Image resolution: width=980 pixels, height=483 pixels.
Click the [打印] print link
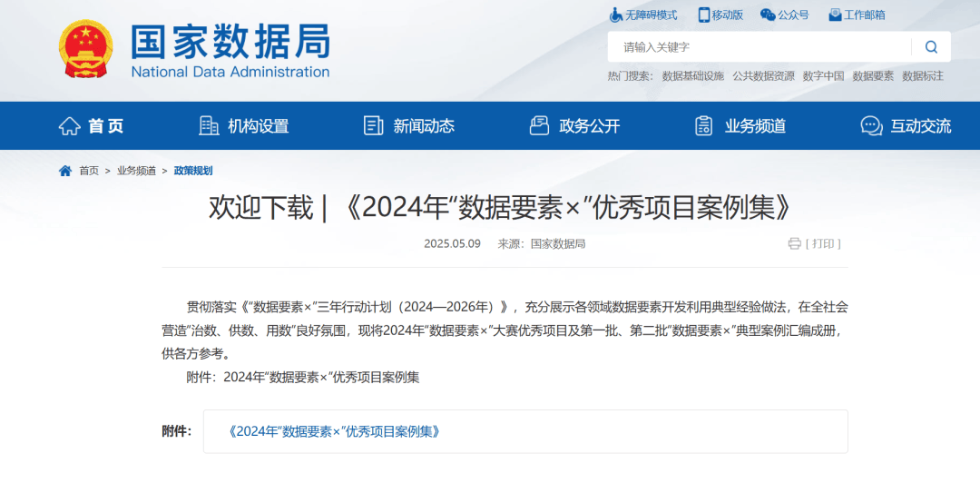(x=823, y=243)
